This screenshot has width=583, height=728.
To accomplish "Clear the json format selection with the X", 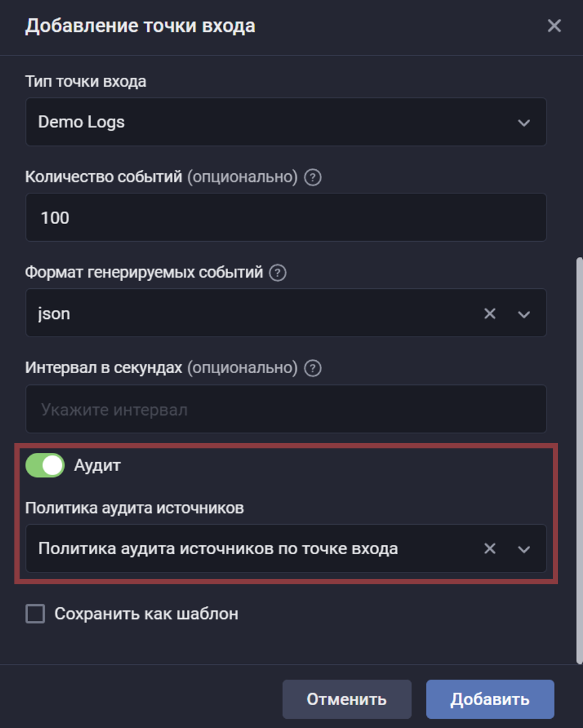I will coord(490,313).
